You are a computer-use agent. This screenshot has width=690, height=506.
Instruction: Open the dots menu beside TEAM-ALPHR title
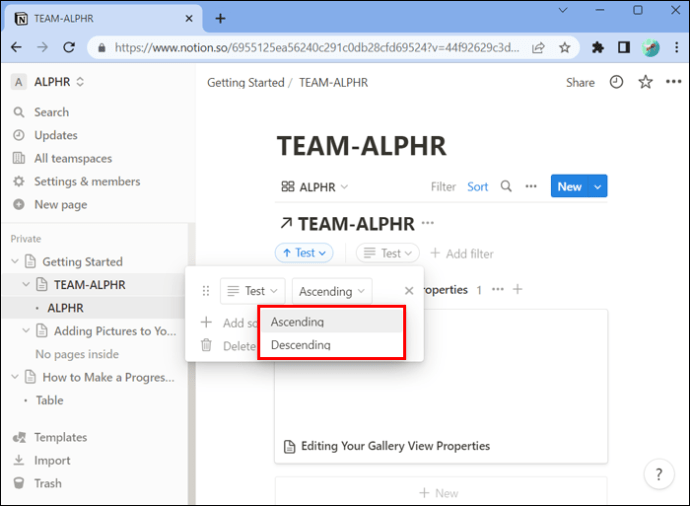point(428,223)
